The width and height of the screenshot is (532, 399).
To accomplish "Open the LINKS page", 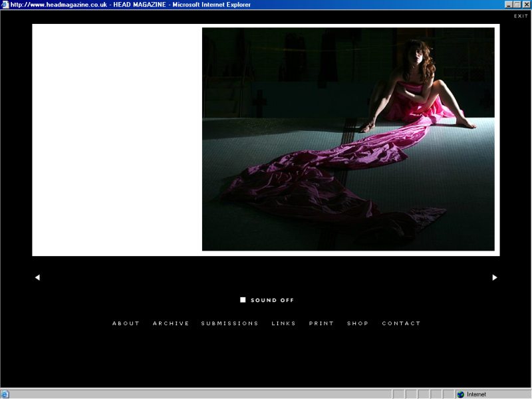I will pos(283,323).
